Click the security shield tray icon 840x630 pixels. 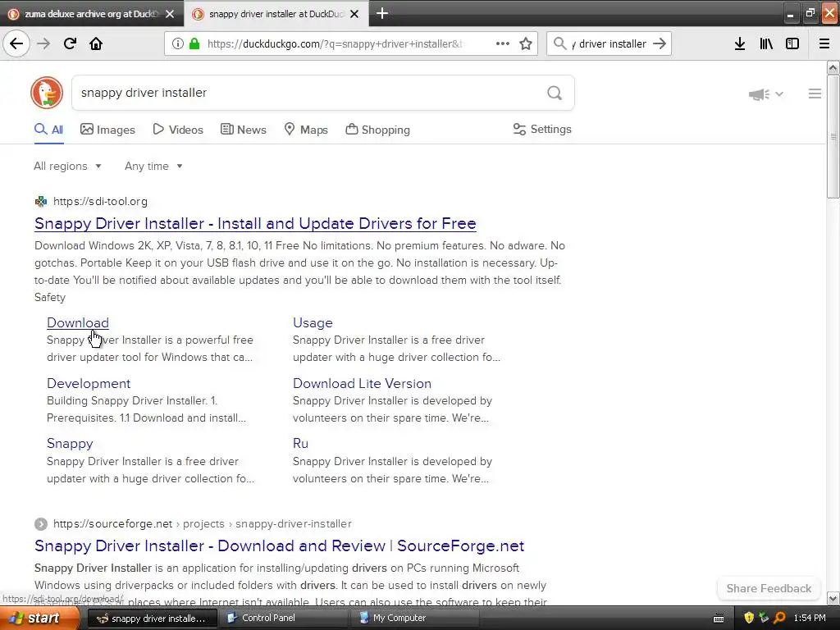(x=749, y=618)
